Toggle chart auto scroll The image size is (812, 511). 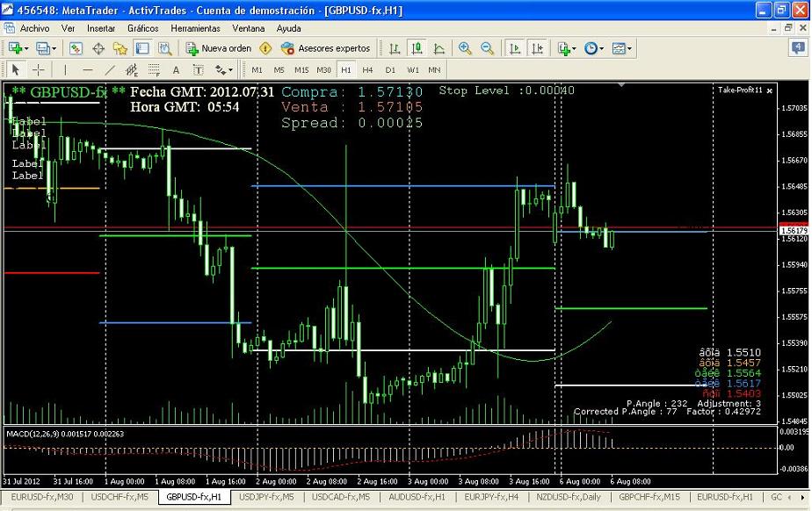tap(516, 48)
